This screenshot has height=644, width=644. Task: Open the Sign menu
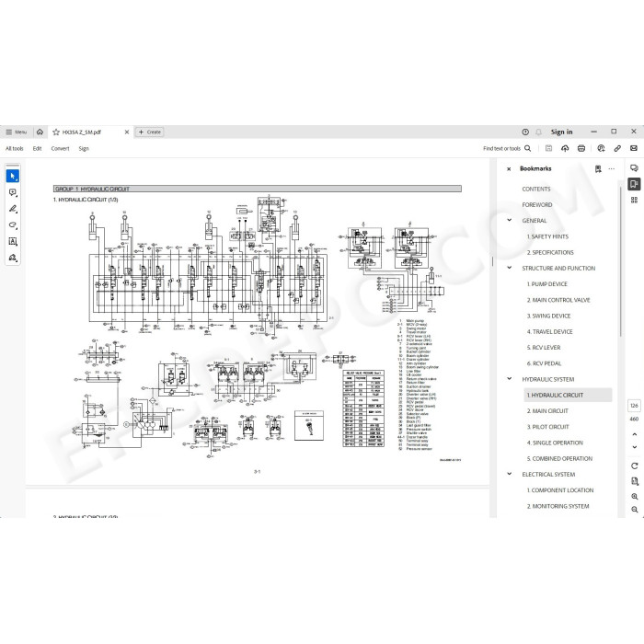(x=84, y=148)
